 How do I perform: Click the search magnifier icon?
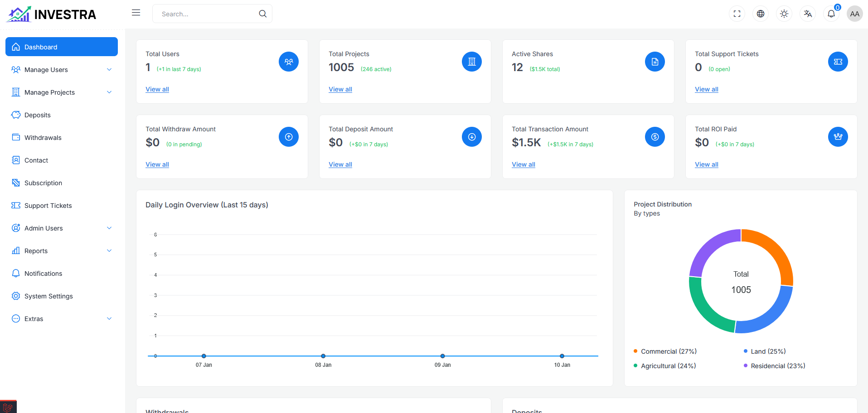(x=263, y=14)
